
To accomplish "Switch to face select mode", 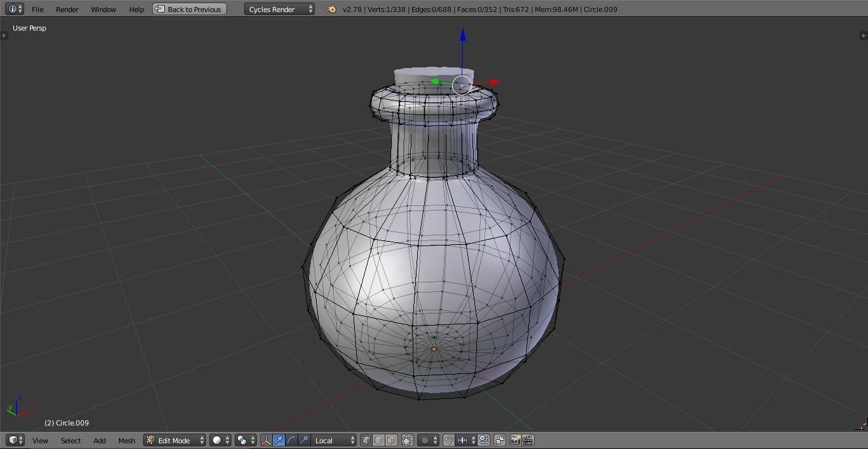I will point(391,440).
